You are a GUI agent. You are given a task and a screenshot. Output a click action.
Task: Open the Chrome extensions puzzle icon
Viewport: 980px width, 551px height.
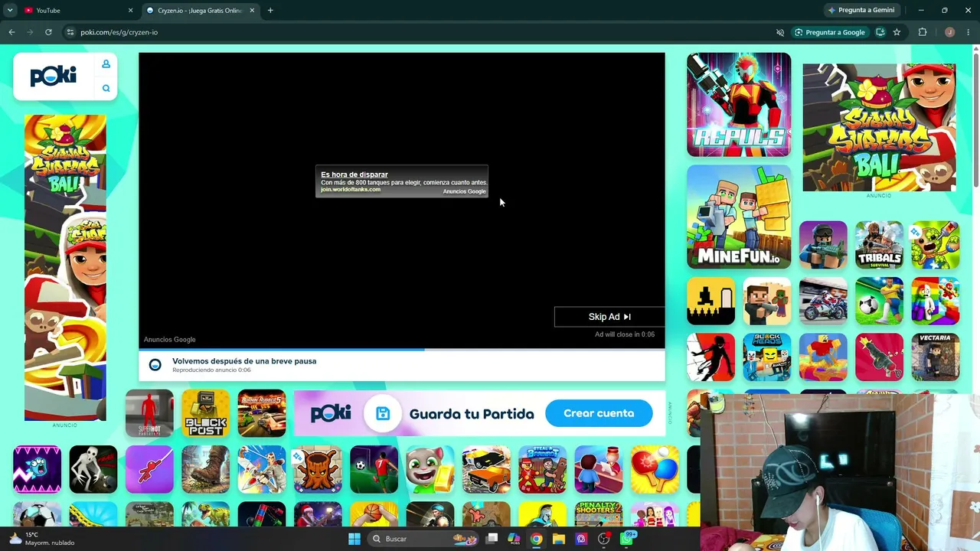923,32
